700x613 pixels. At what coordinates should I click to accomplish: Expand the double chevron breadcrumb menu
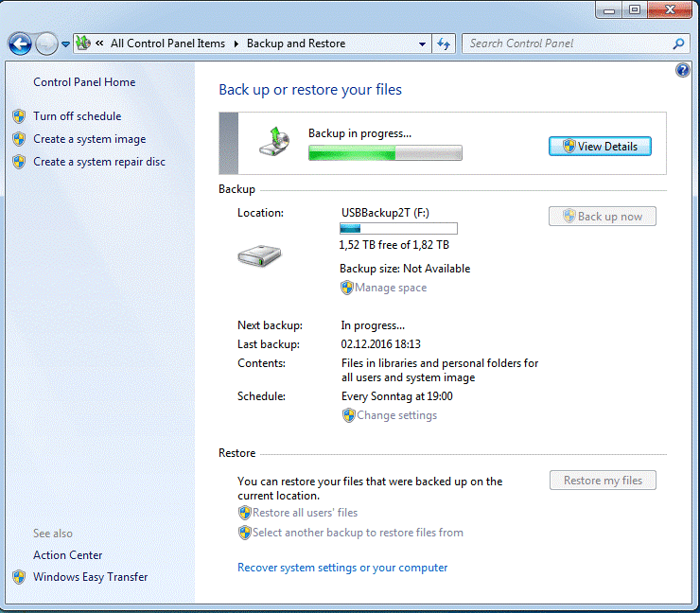coord(99,44)
